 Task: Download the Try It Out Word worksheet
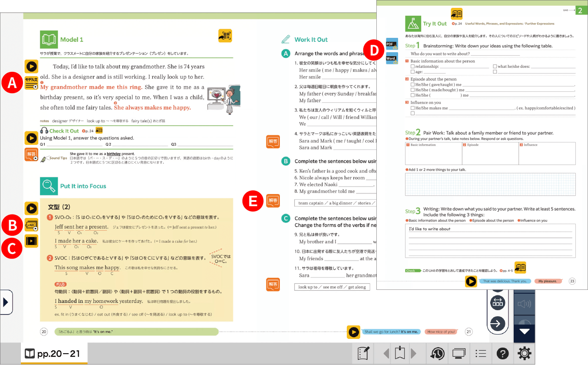[x=392, y=58]
